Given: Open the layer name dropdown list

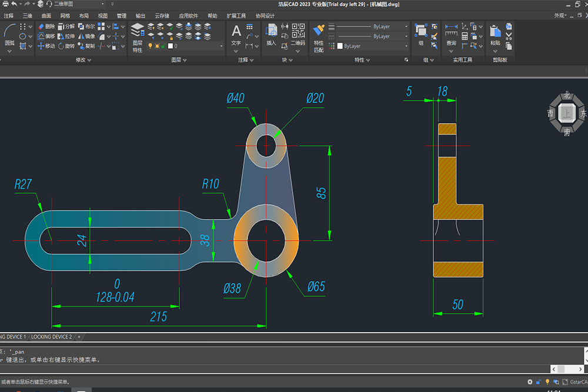Looking at the screenshot, I should [x=221, y=46].
